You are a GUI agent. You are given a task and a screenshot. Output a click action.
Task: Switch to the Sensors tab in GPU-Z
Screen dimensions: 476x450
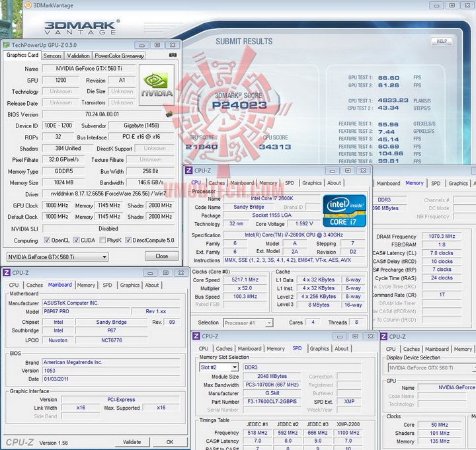pyautogui.click(x=53, y=56)
